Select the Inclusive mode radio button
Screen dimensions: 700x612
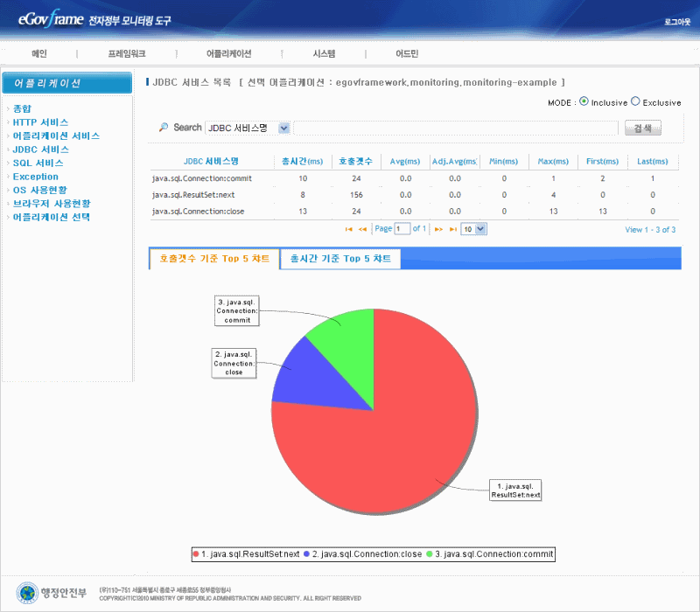(584, 101)
